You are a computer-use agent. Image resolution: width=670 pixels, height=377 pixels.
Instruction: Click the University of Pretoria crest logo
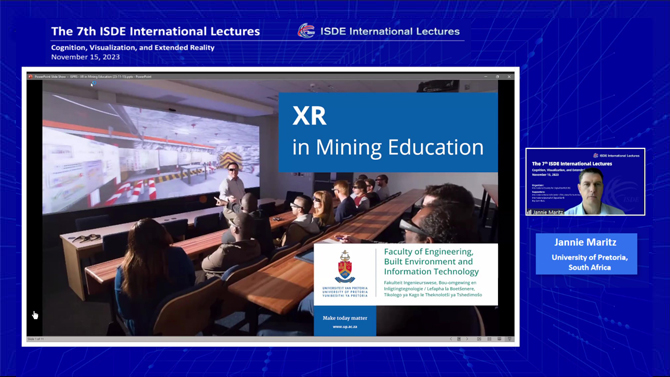tap(345, 267)
